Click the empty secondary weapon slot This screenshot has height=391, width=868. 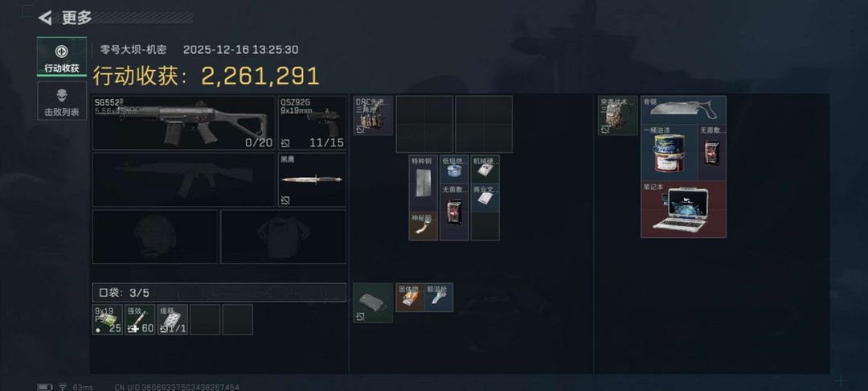tap(184, 179)
